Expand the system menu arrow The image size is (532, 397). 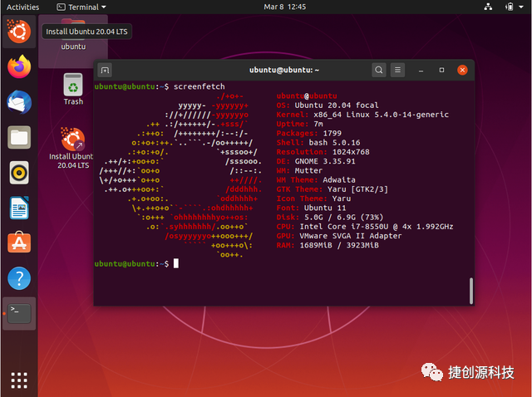point(521,7)
